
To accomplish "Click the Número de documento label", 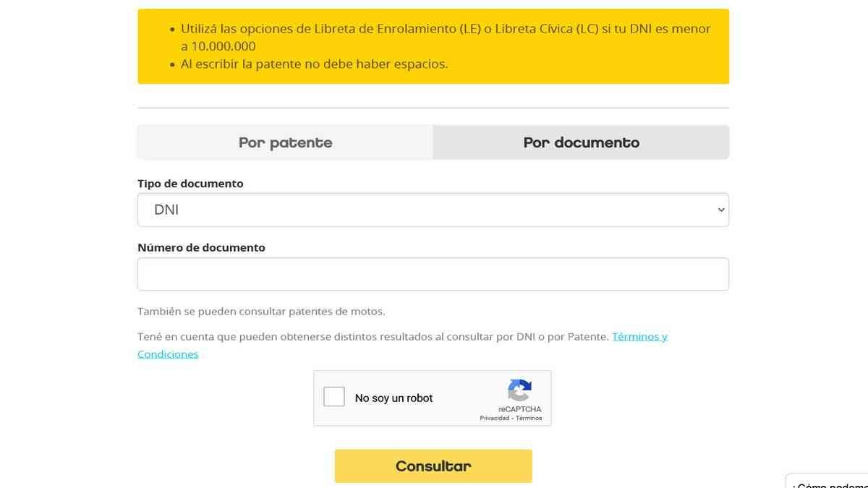I will pyautogui.click(x=201, y=247).
